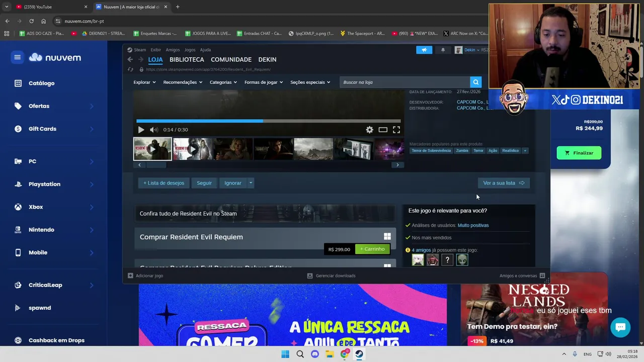Click the Chrome address bar
The width and height of the screenshot is (644, 362).
click(x=272, y=21)
